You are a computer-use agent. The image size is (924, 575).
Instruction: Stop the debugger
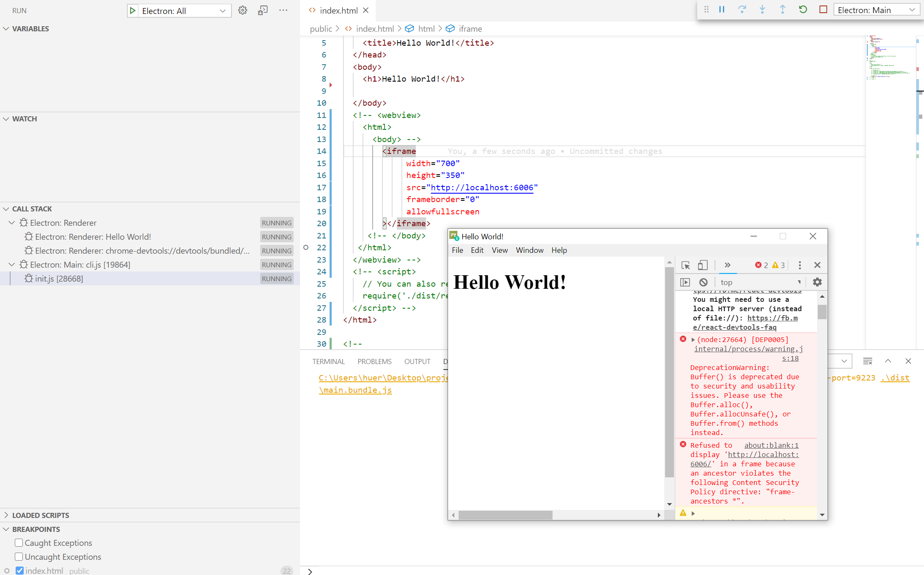(x=823, y=9)
